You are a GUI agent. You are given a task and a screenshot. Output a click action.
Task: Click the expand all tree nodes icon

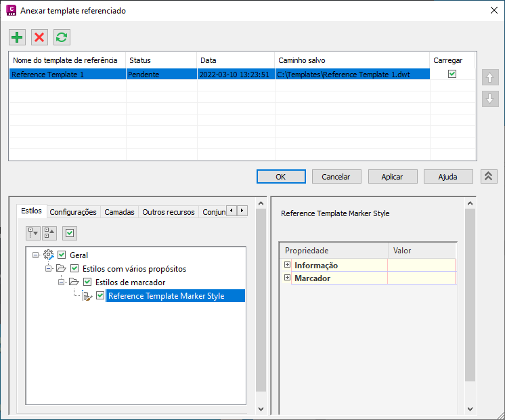[33, 233]
